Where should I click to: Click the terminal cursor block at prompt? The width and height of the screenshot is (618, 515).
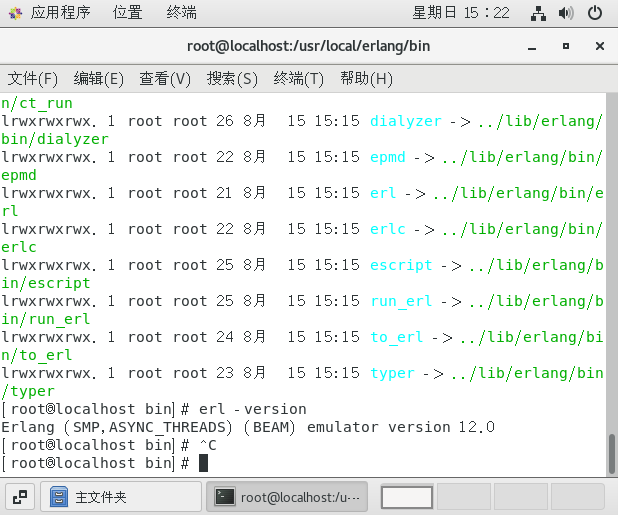tap(203, 463)
